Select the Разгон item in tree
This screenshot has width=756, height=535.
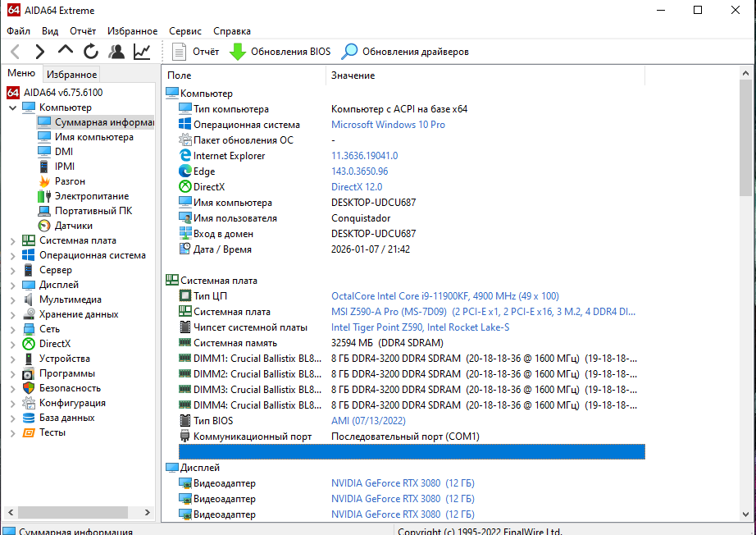70,181
